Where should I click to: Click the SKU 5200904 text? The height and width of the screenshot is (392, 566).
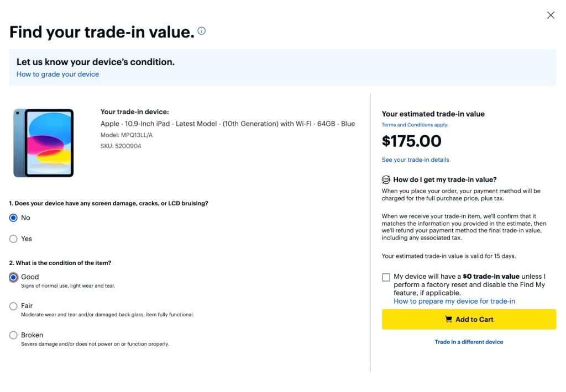(x=120, y=146)
